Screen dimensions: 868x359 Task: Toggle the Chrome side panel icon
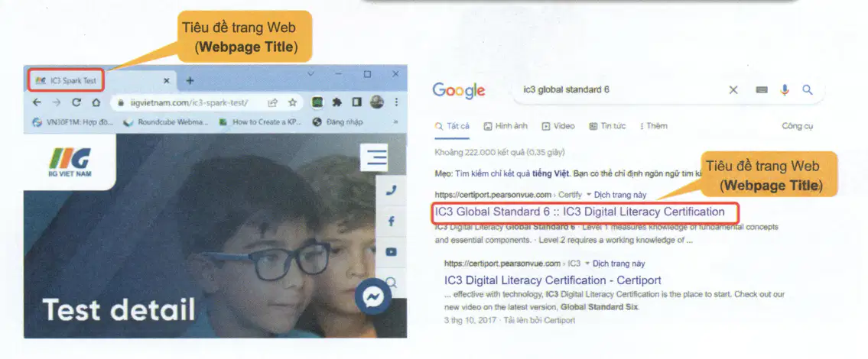pos(356,102)
